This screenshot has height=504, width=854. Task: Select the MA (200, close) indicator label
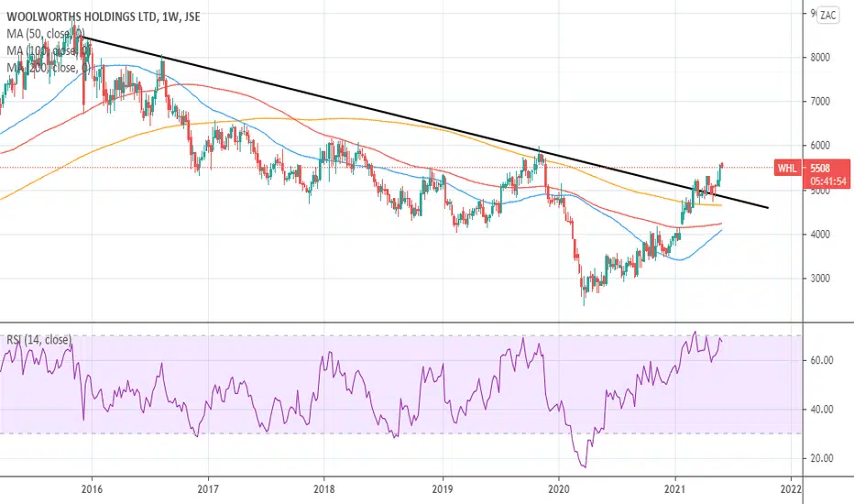click(48, 68)
